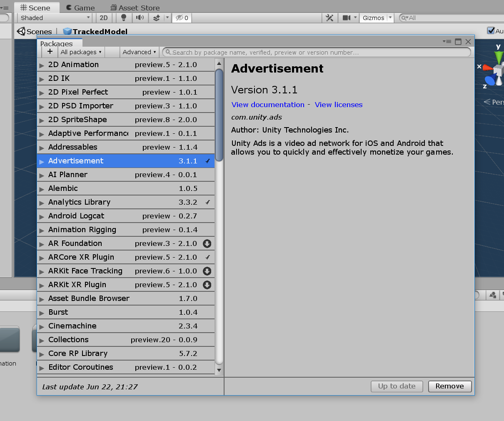This screenshot has height=421, width=504.
Task: Open effects dropdown arrow beside layers icon
Action: pos(167,18)
